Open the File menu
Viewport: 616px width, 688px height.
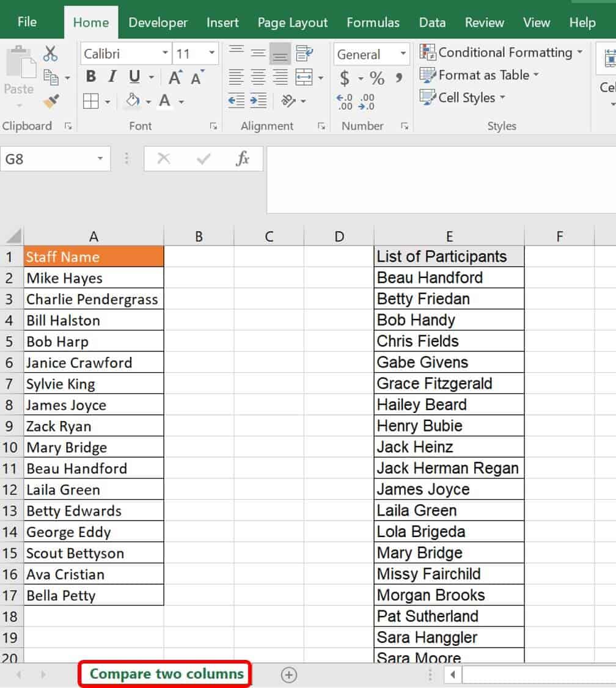click(x=28, y=22)
